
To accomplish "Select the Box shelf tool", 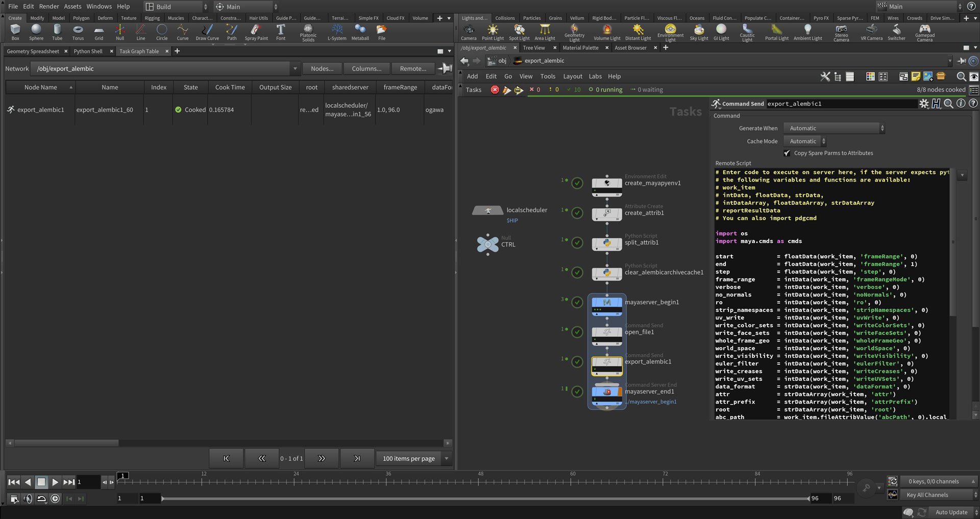I will click(15, 32).
